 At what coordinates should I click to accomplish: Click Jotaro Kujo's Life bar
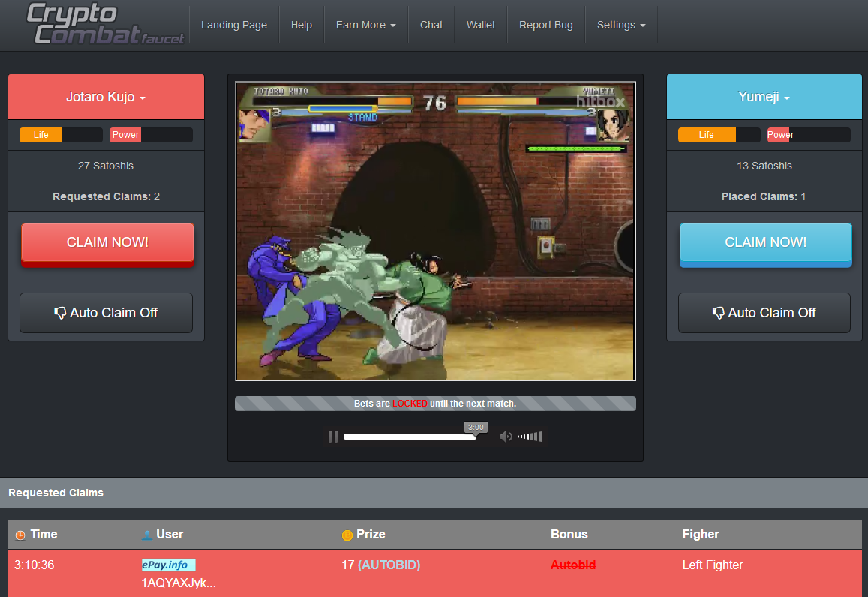tap(61, 135)
